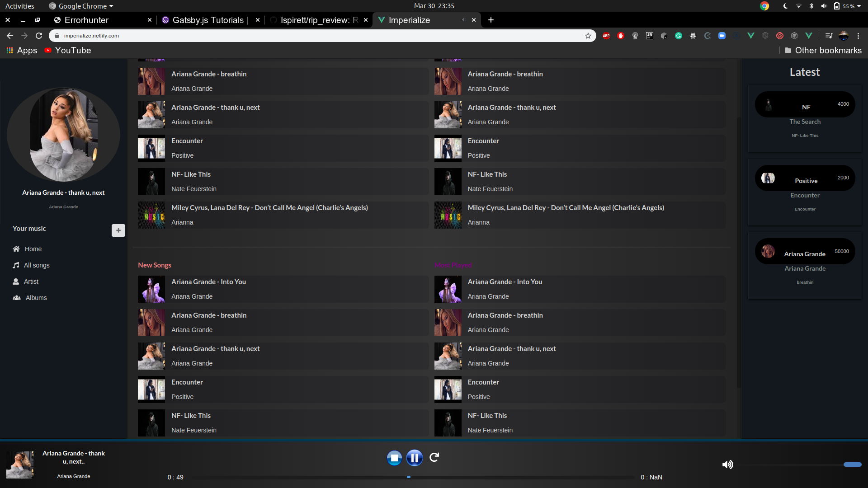Open the Albums section
Viewport: 868px width, 488px height.
pos(36,298)
